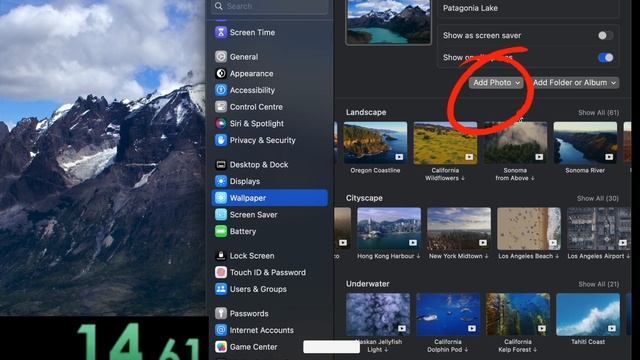Click video badge on Hong Kong Harbour thumbnail

[413, 242]
